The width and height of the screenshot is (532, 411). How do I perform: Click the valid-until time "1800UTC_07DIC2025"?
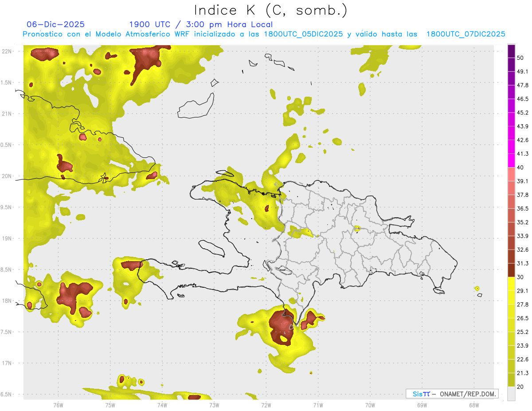(x=466, y=34)
